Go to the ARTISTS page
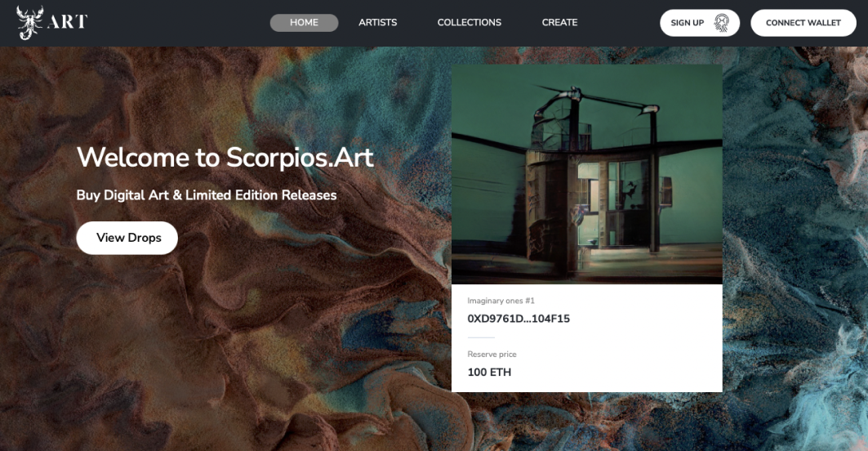The height and width of the screenshot is (451, 868). click(377, 23)
